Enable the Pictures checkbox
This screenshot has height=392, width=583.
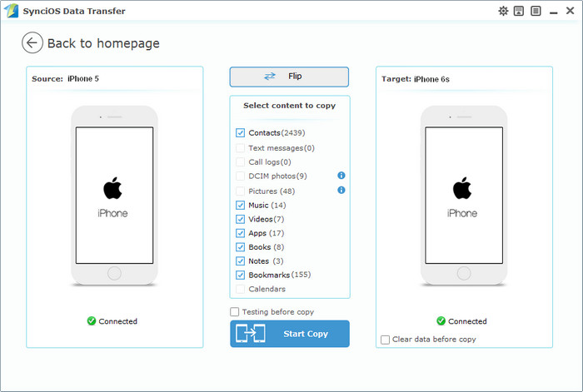(240, 191)
